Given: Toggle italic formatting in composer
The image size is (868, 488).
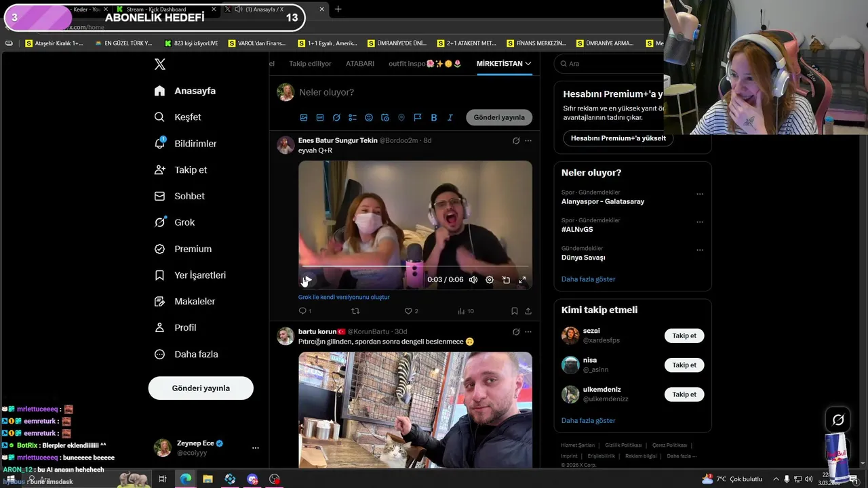Looking at the screenshot, I should pos(450,117).
